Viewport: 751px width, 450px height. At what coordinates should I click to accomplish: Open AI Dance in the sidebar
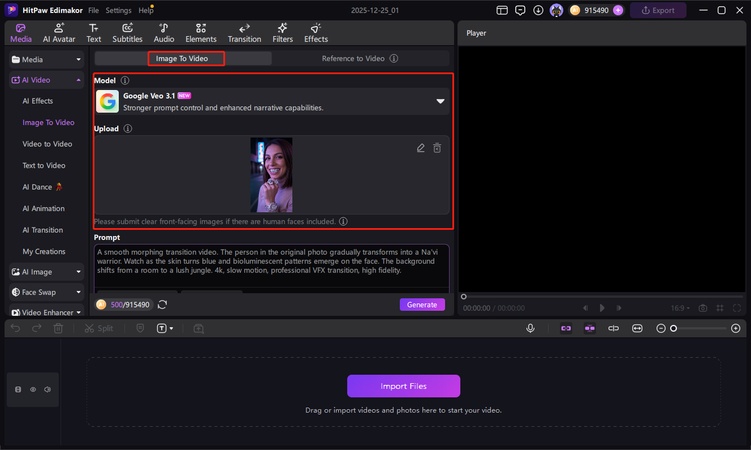click(42, 187)
